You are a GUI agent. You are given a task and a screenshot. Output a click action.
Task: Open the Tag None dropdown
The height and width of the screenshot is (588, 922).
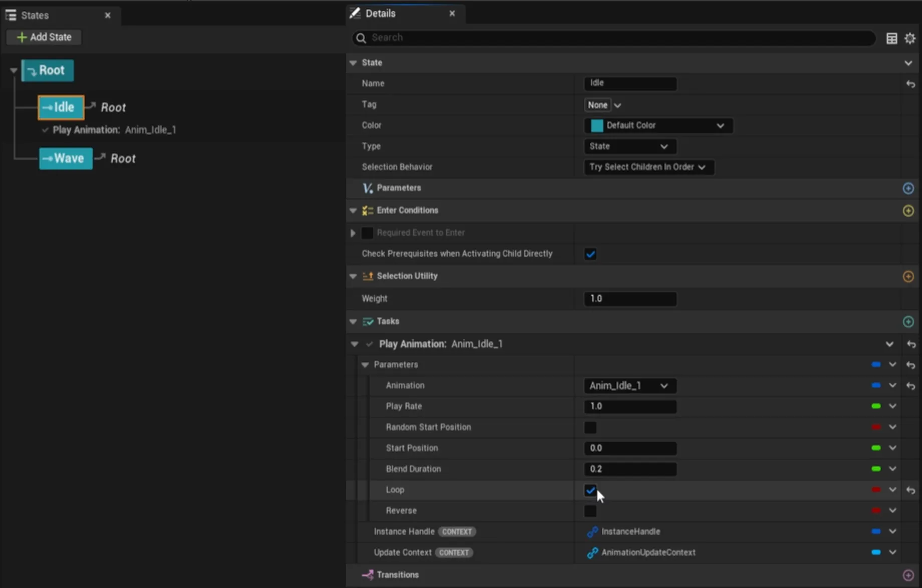click(603, 105)
